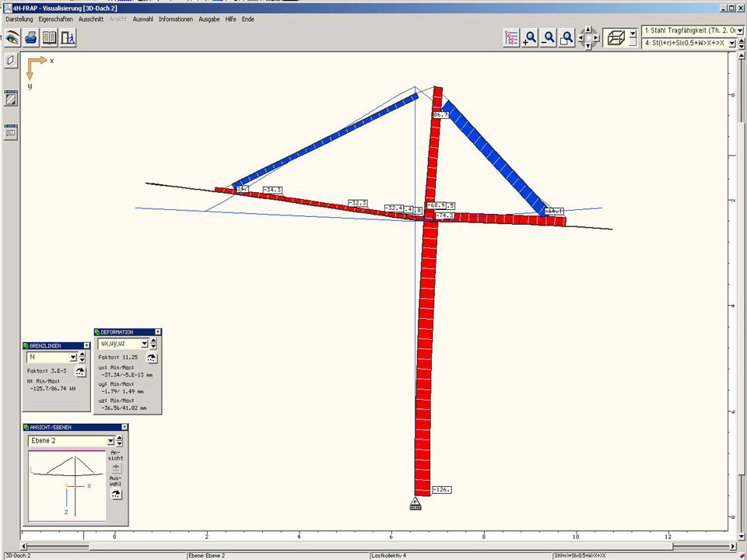Viewport: 747px width, 560px height.
Task: Toggle the bottom left sidebar label panel icon
Action: pos(11,131)
